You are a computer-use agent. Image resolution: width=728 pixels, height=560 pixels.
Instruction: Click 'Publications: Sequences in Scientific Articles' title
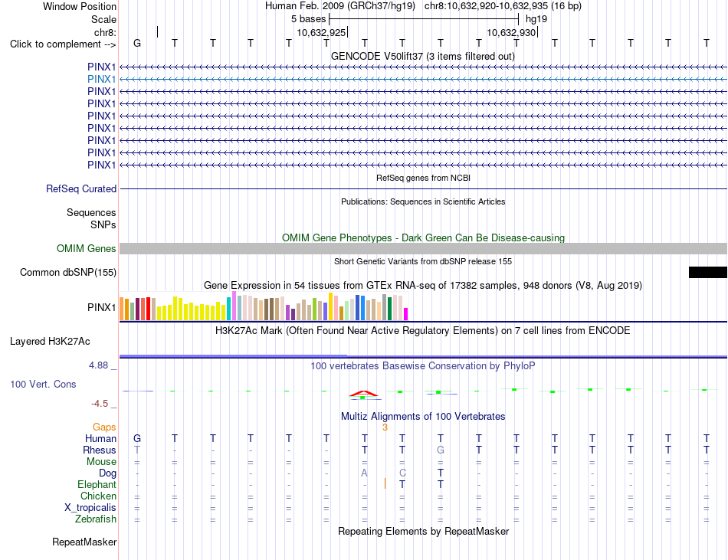point(423,201)
